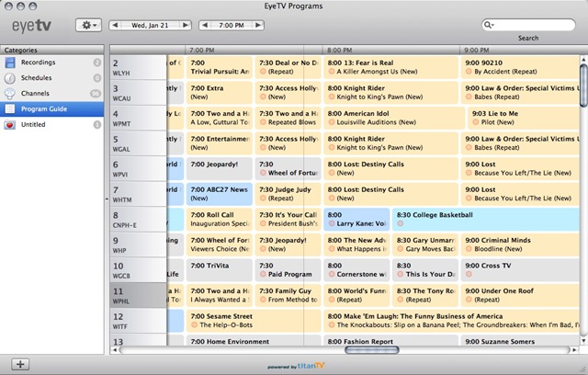Viewport: 588px width, 375px height.
Task: Go to next day arrow beside Wed, Jan 21
Action: click(186, 25)
